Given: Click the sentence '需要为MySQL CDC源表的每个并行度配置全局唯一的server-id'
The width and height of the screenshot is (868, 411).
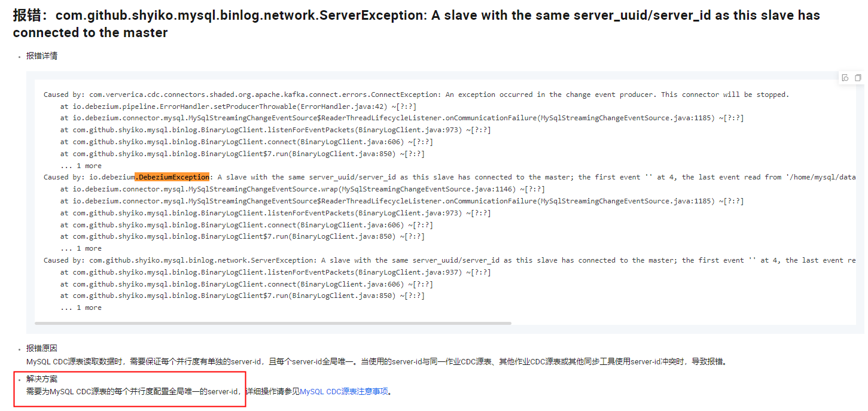Looking at the screenshot, I should [132, 392].
